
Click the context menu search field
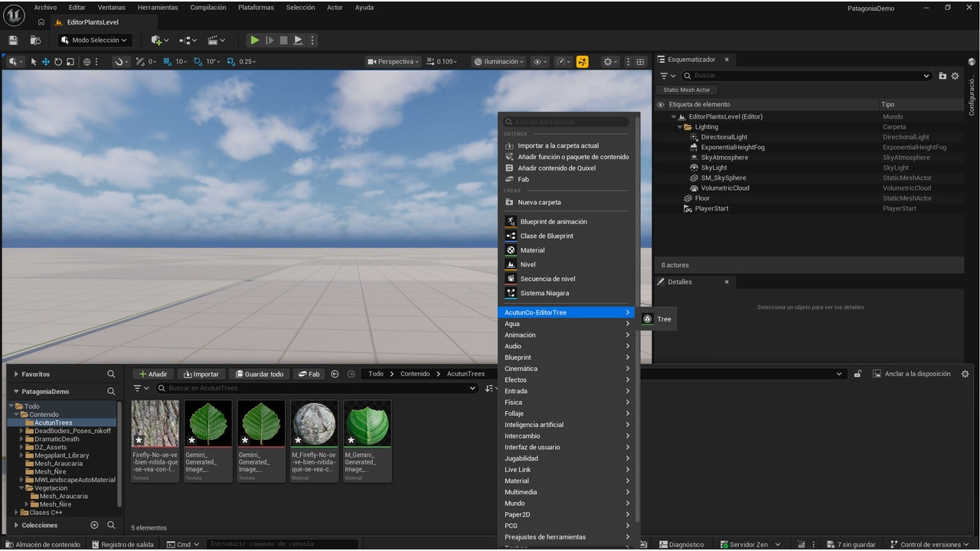click(566, 122)
